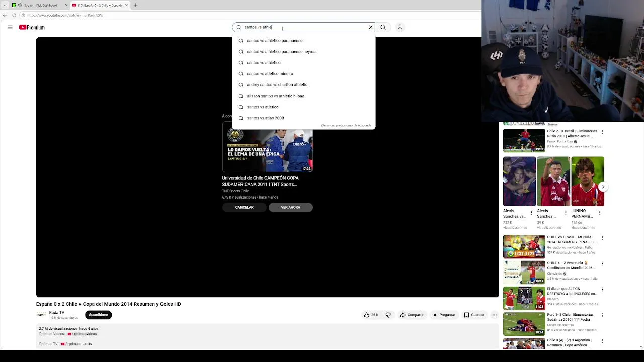The image size is (644, 362).
Task: Open a new browser tab
Action: coord(135,5)
